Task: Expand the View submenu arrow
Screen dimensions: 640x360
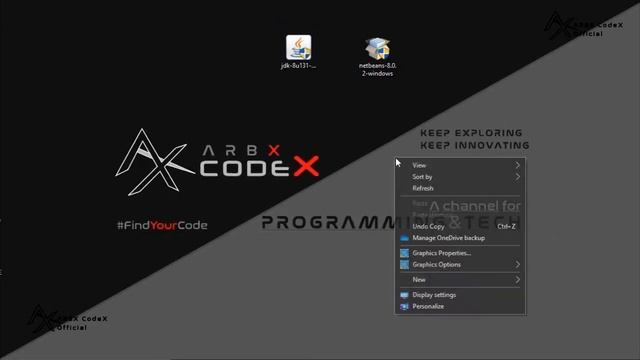Action: pos(517,165)
